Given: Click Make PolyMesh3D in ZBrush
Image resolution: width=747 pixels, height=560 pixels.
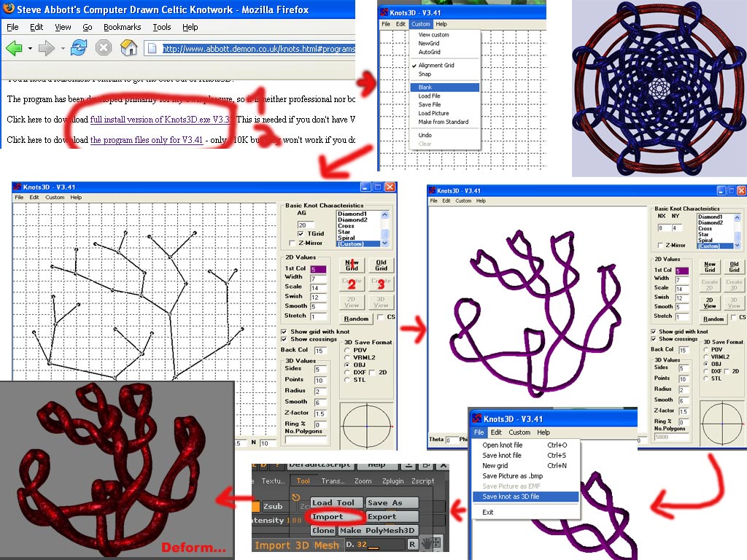Looking at the screenshot, I should (x=378, y=531).
